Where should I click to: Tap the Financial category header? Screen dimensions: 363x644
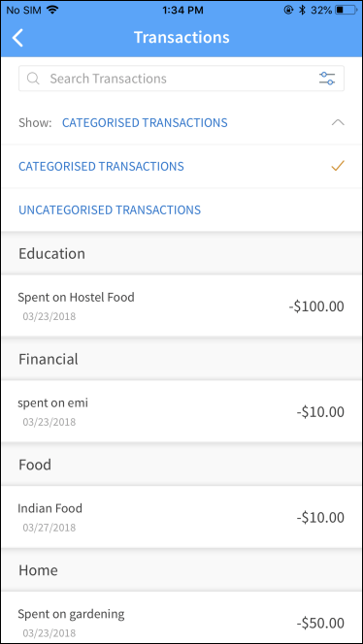[181, 359]
